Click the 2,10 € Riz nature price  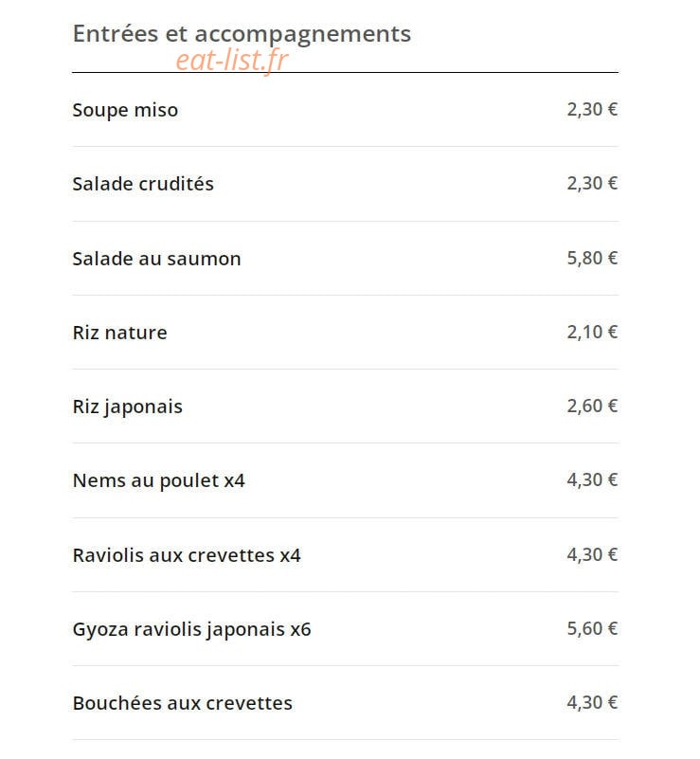[x=592, y=332]
